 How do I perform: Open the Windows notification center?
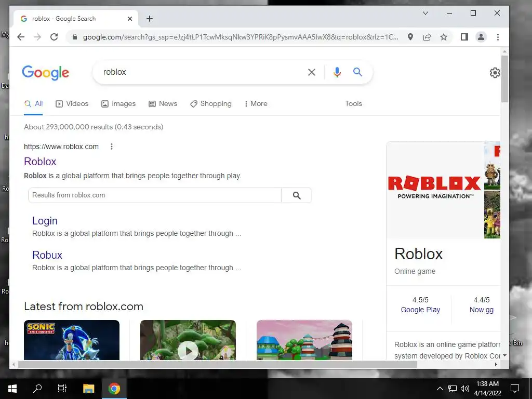click(515, 389)
